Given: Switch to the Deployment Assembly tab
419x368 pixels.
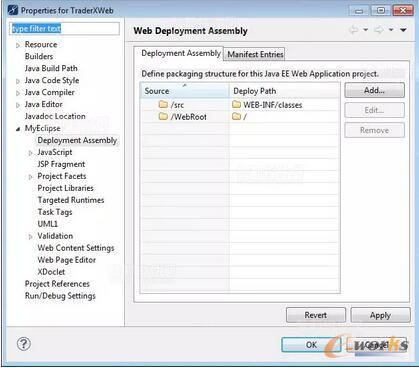Looking at the screenshot, I should coord(180,53).
